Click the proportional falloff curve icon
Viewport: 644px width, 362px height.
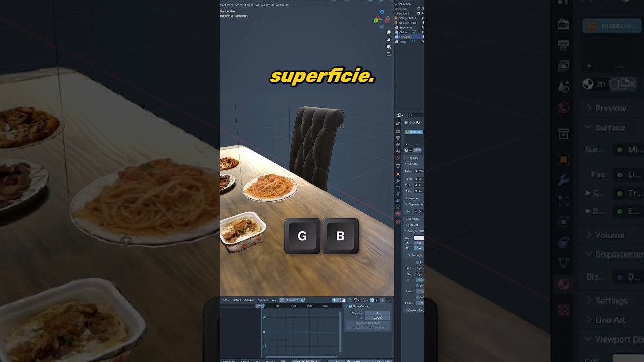pyautogui.click(x=387, y=300)
